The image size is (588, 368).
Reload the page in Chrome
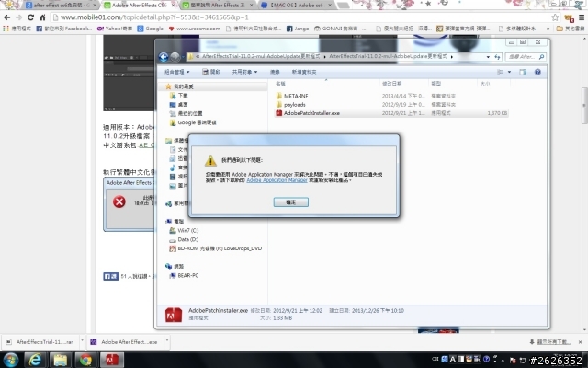coord(30,17)
